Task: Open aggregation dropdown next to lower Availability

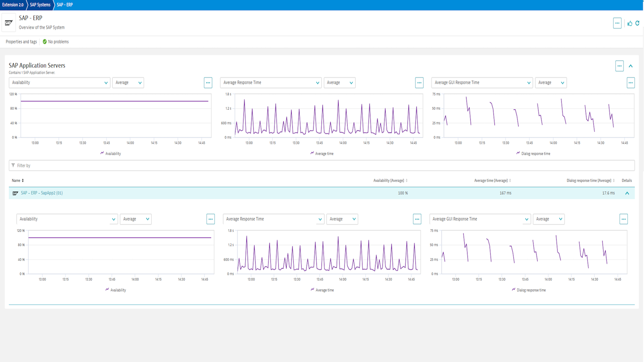Action: [136, 219]
